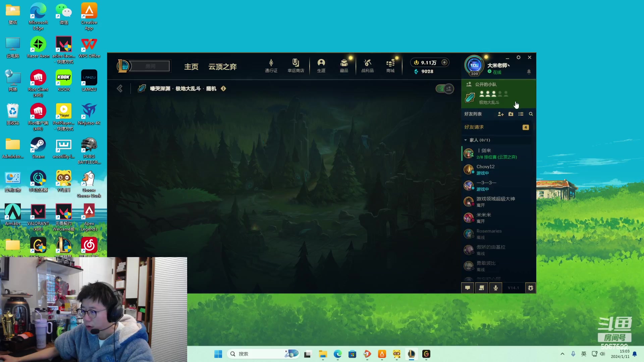The image size is (644, 362).
Task: Click the taskbar 搜索 search box
Action: tap(264, 354)
